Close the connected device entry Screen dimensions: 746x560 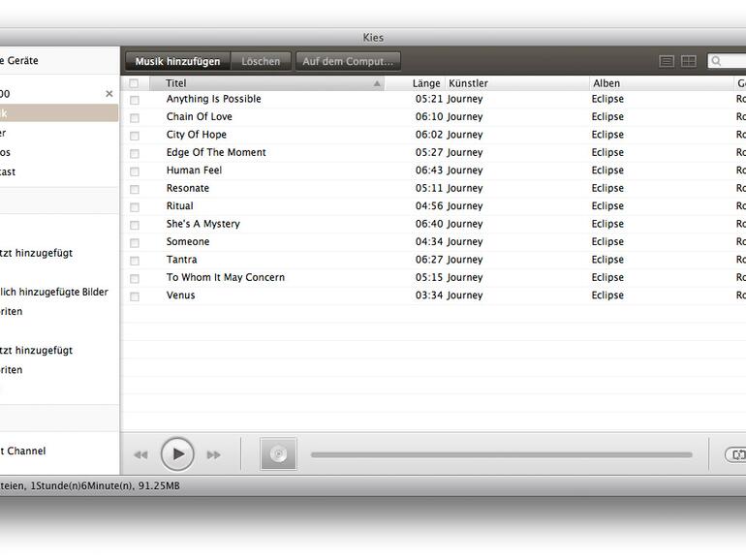109,94
